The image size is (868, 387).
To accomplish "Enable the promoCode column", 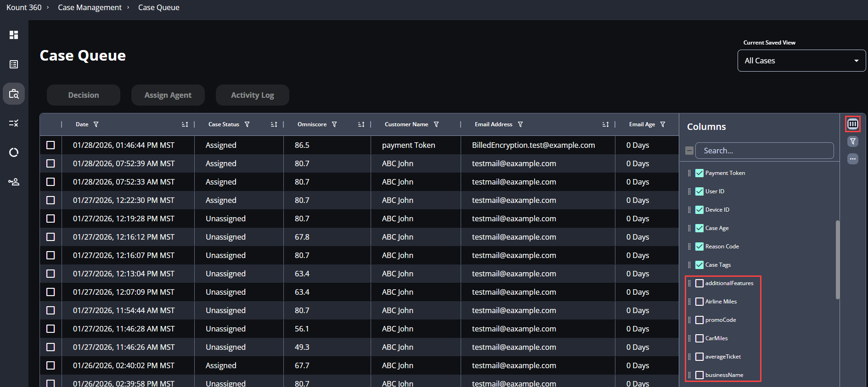I will [x=699, y=320].
